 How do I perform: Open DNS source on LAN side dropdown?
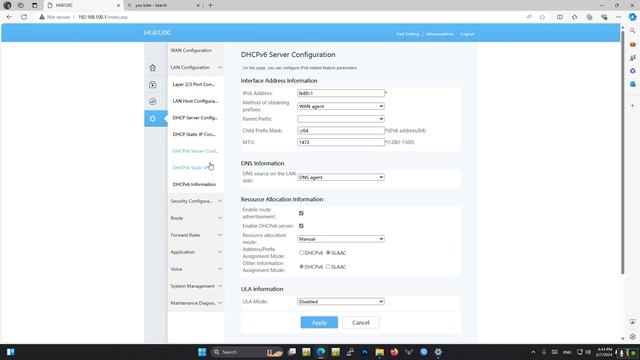pyautogui.click(x=341, y=177)
